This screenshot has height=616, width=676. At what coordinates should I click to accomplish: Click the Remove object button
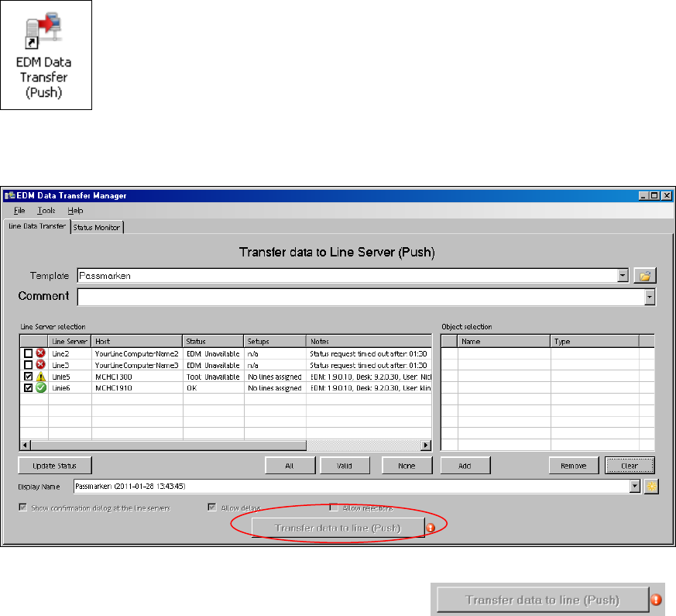(573, 466)
